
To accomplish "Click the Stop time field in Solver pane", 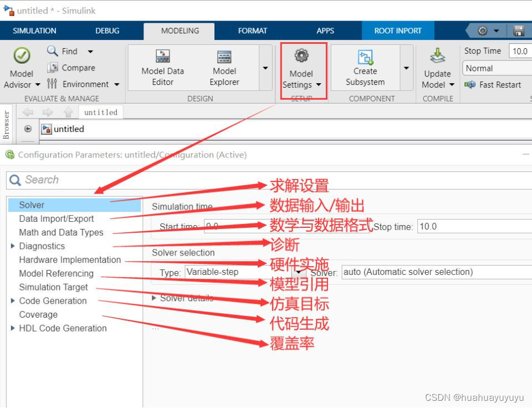I will pos(475,226).
